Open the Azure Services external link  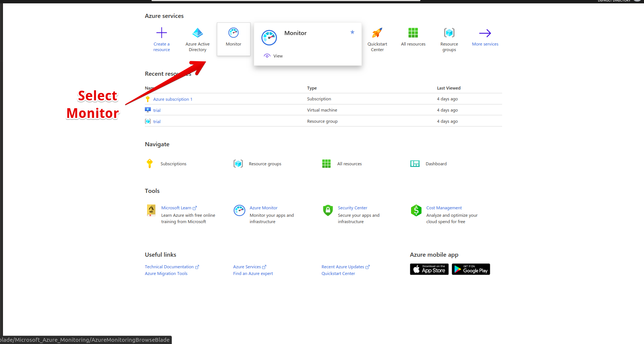250,267
